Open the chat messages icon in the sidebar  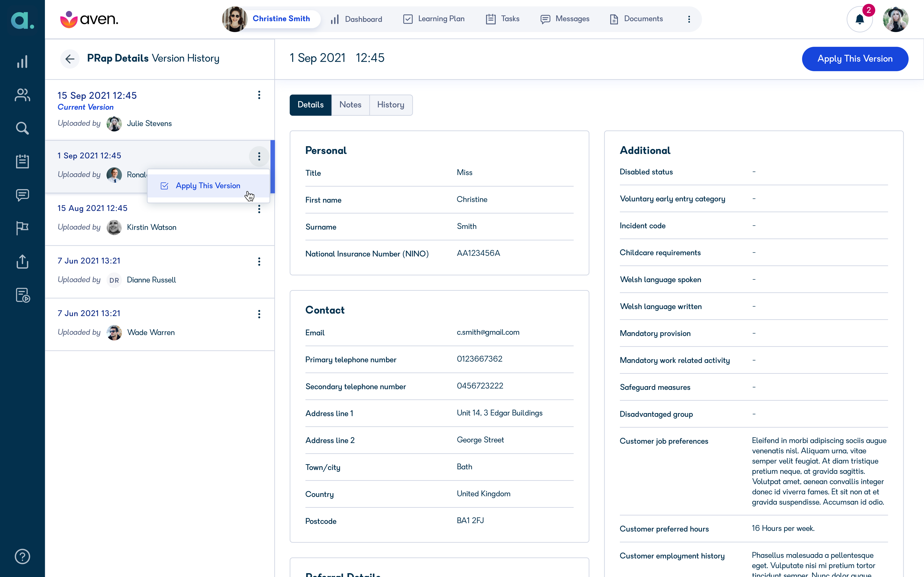(x=22, y=195)
